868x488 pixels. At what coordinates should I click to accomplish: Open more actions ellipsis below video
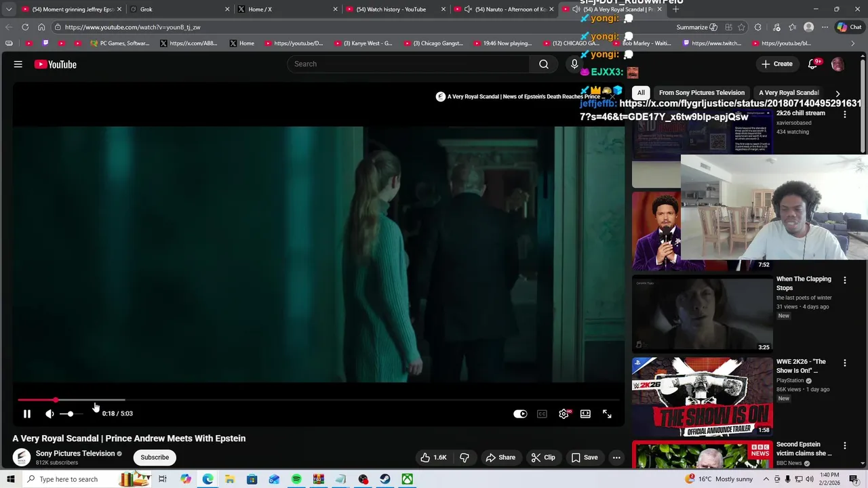(x=616, y=457)
